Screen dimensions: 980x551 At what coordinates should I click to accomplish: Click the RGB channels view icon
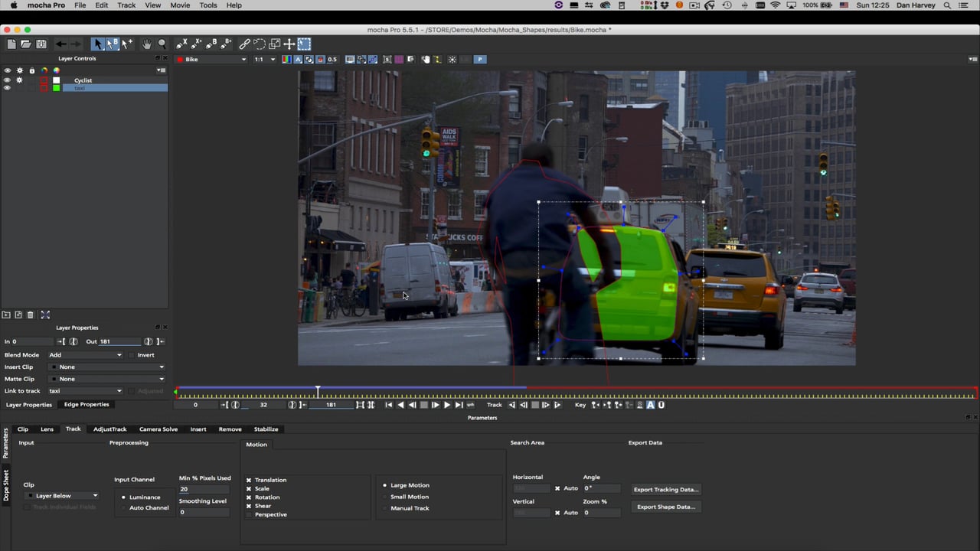287,60
